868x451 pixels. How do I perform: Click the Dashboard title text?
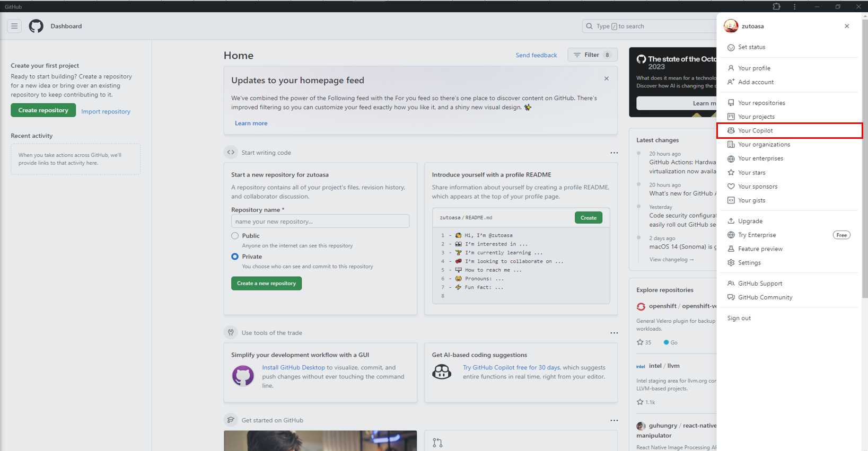66,26
